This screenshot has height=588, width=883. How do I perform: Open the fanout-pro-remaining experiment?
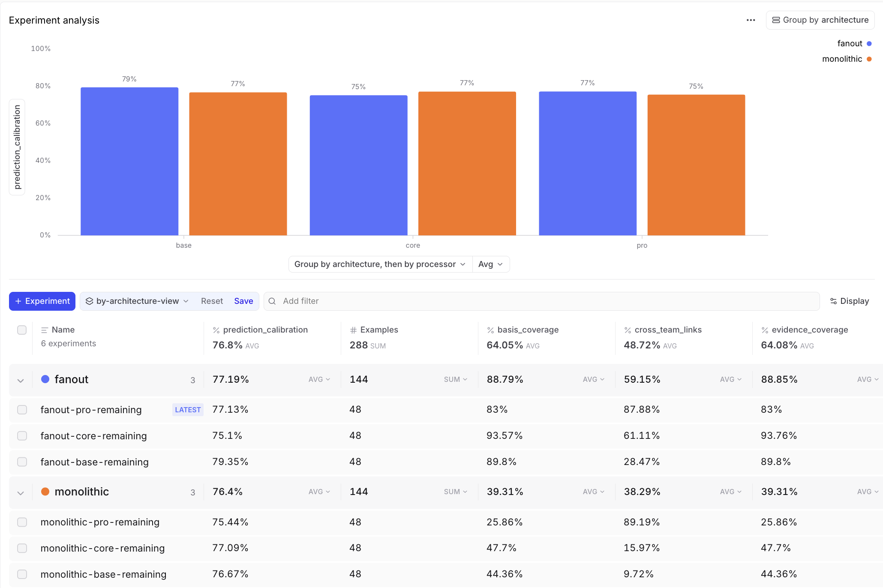91,410
